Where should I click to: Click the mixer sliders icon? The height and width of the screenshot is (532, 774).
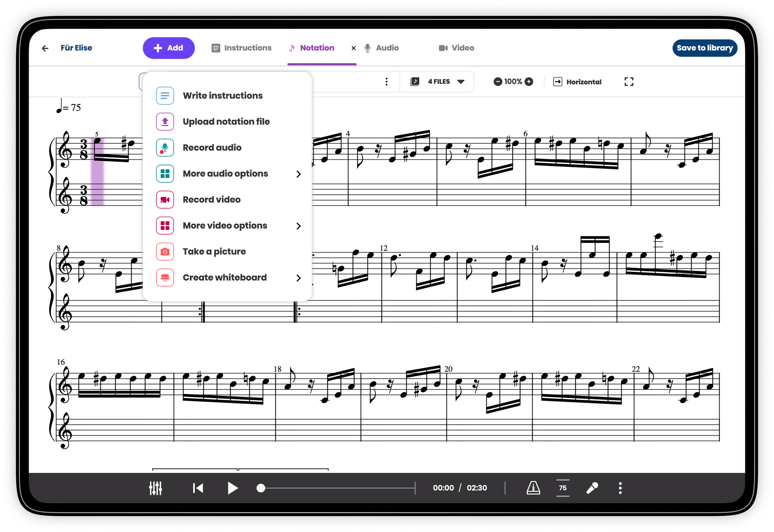coord(155,488)
